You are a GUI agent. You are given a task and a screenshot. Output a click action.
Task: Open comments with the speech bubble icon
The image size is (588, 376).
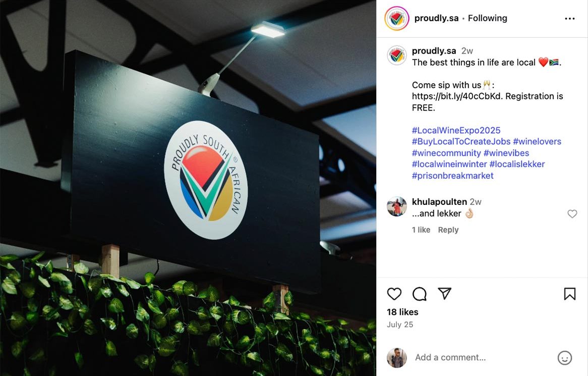(419, 294)
